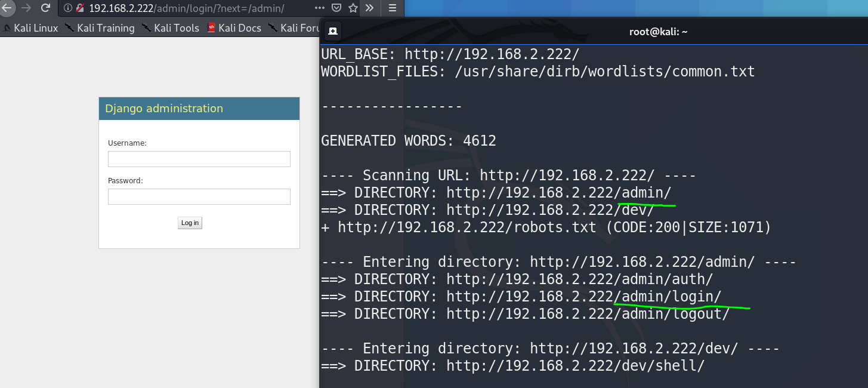Click the insecure connection padlock icon
868x388 pixels.
[79, 8]
